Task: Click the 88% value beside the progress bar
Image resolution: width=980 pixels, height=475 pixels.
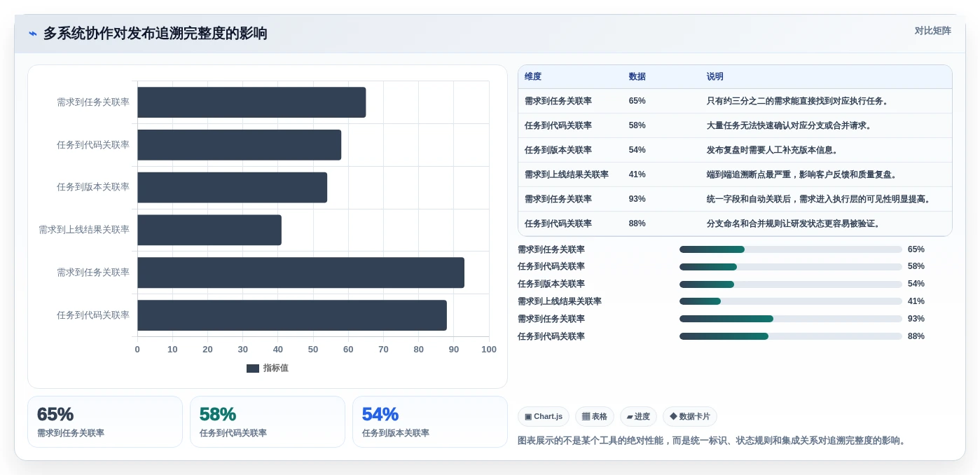Action: [916, 336]
